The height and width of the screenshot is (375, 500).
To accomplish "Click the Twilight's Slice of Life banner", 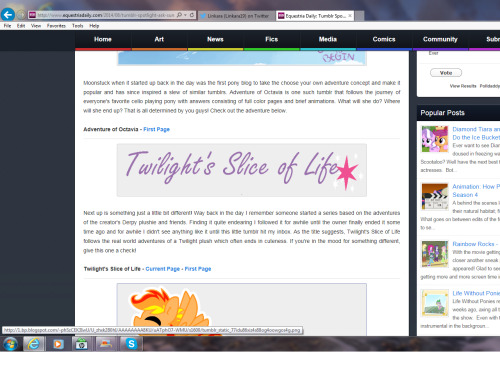I will tap(242, 170).
